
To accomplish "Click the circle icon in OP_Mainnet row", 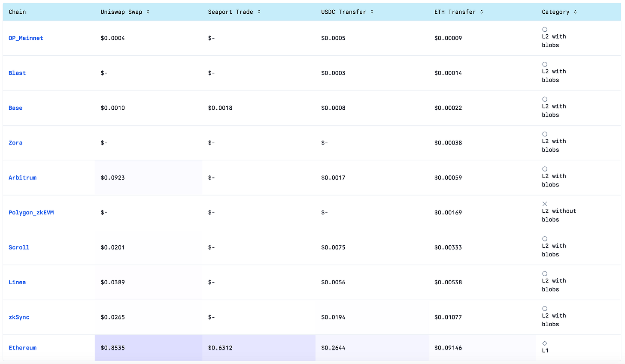I will pos(545,30).
